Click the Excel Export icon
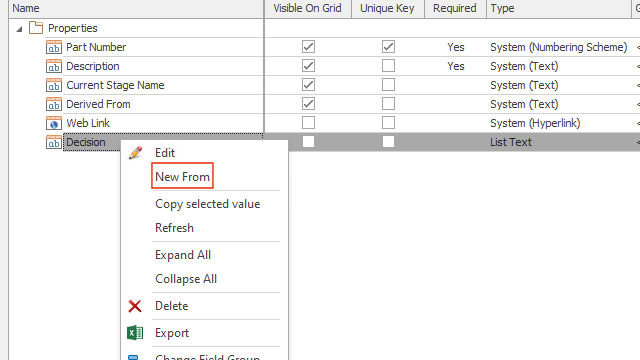640x360 pixels. (135, 333)
